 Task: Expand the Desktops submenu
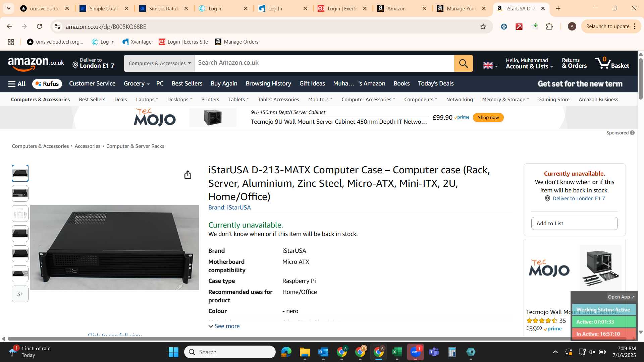coord(179,100)
